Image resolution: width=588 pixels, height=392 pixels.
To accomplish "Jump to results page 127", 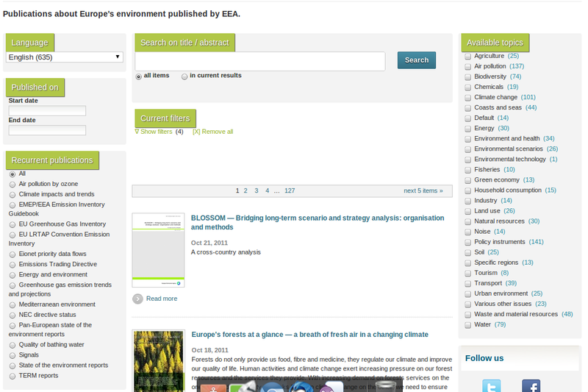I will [290, 190].
